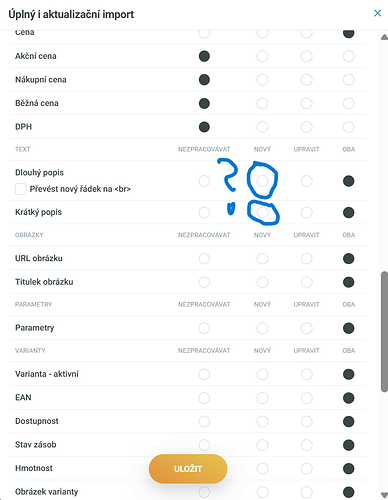This screenshot has height=500, width=388.
Task: Choose 'Nový' for EAN row
Action: 262,398
